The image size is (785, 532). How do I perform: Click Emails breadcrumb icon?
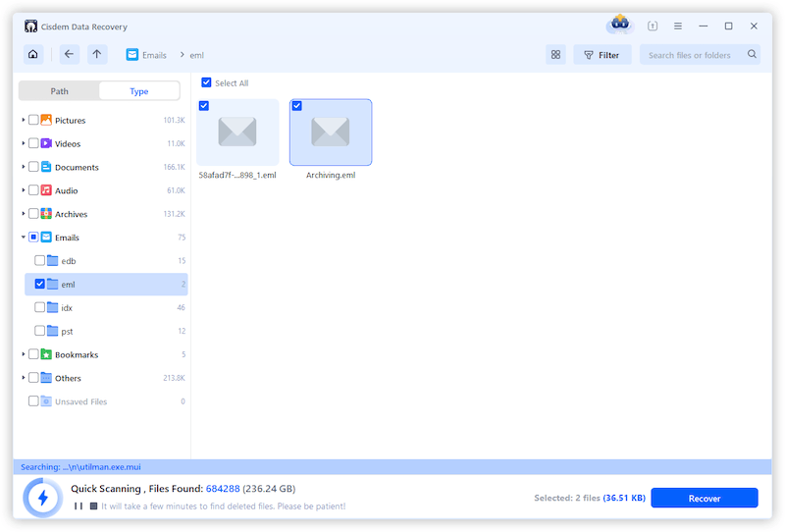(x=132, y=55)
